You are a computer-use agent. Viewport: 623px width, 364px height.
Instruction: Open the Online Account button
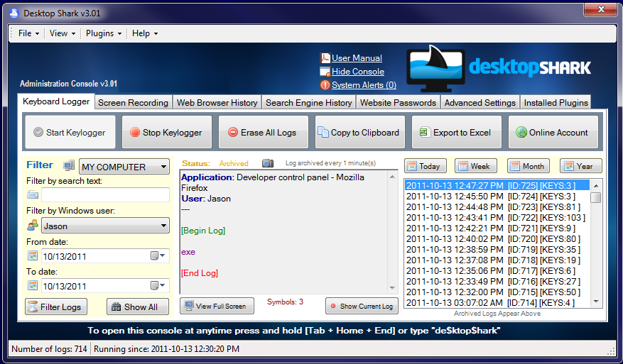click(553, 132)
